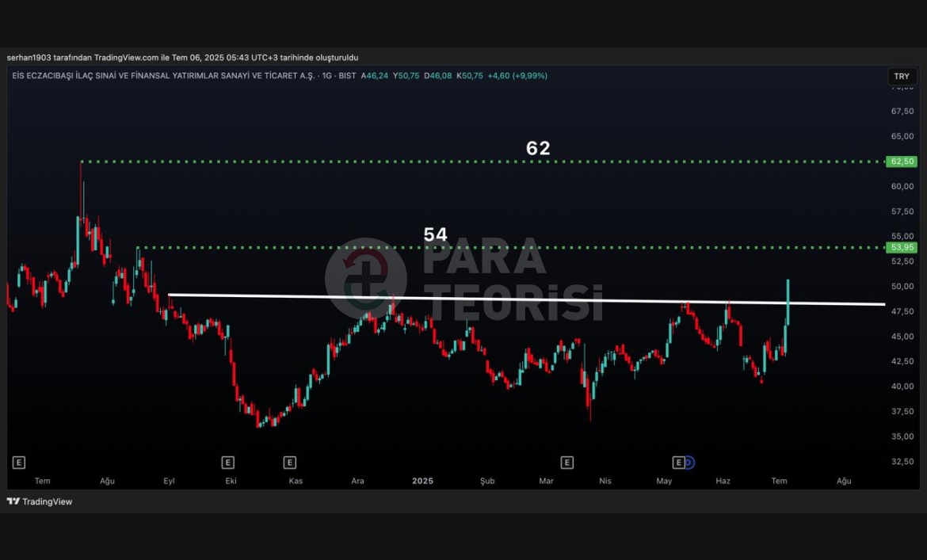Click the Mar label on the time axis
This screenshot has width=927, height=560.
(x=546, y=481)
